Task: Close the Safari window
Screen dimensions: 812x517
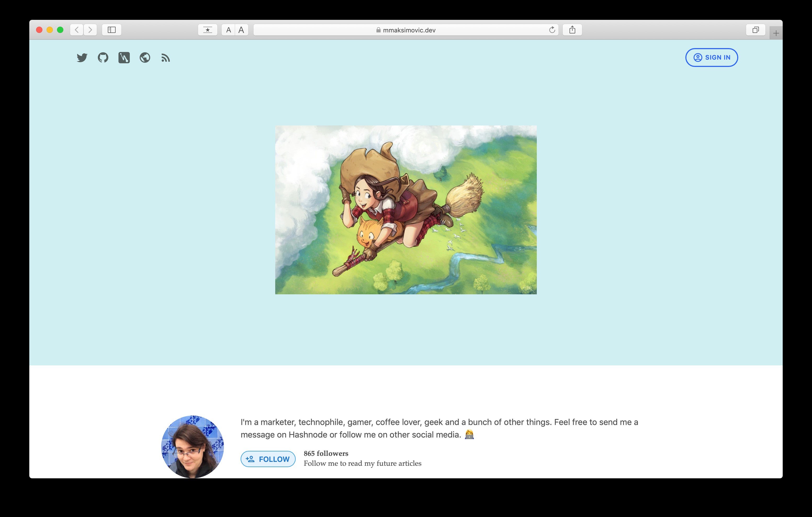Action: pyautogui.click(x=39, y=30)
